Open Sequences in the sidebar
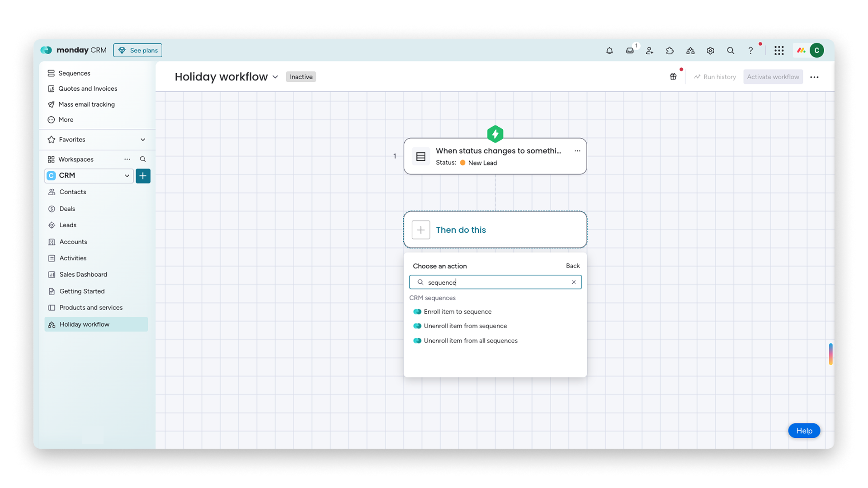868x488 pixels. coord(75,73)
